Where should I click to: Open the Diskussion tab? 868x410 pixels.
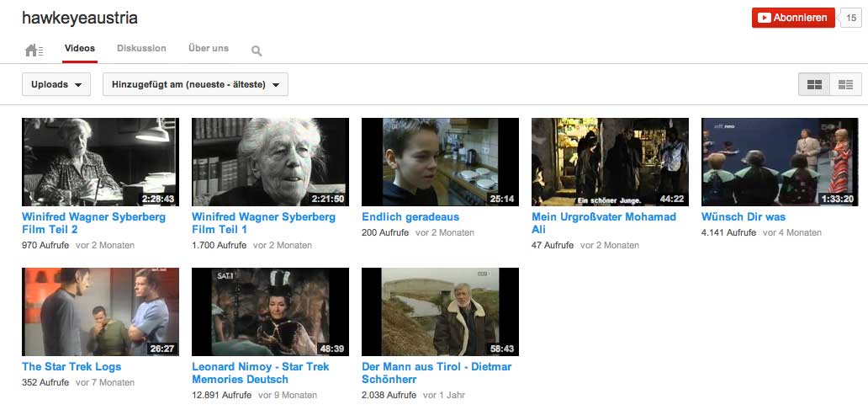tap(141, 49)
